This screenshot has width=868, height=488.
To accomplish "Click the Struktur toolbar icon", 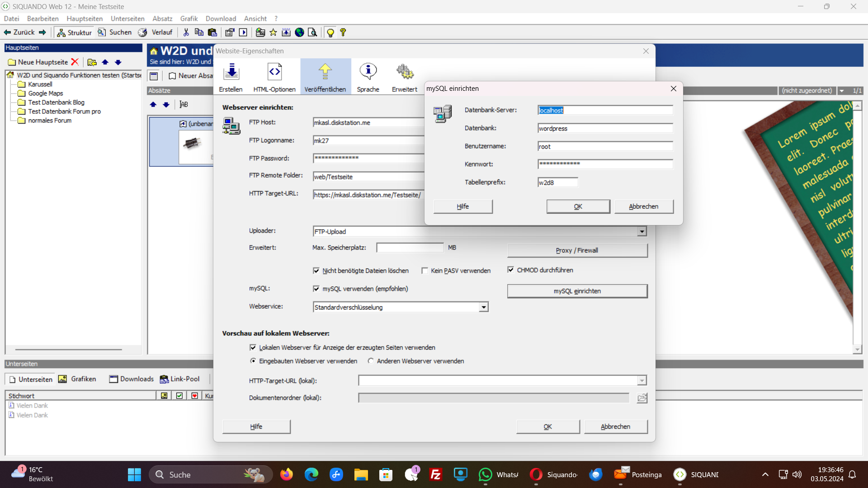I will 75,32.
